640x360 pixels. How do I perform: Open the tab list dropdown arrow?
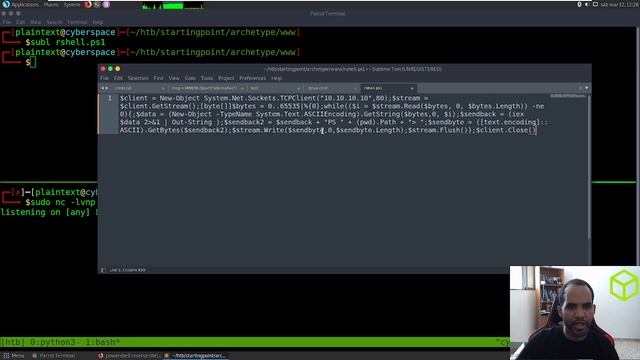pos(587,88)
